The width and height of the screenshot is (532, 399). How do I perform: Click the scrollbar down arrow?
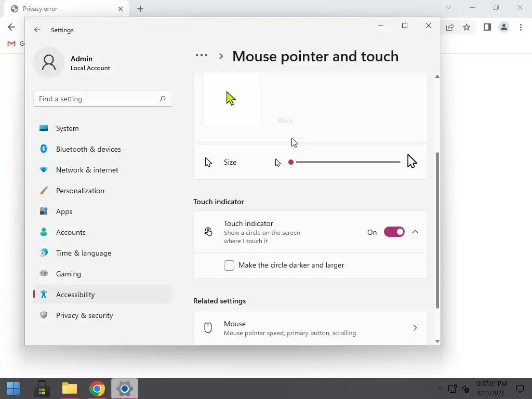pyautogui.click(x=437, y=341)
